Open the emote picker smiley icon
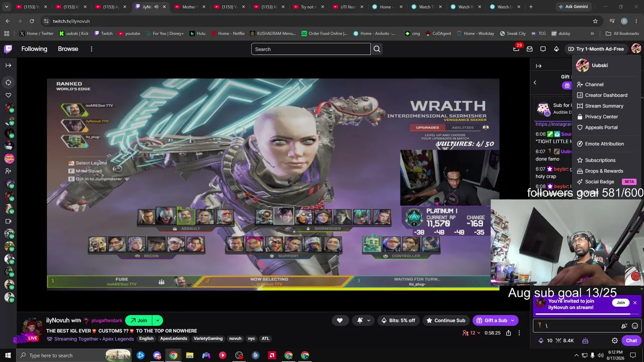 coord(635,326)
